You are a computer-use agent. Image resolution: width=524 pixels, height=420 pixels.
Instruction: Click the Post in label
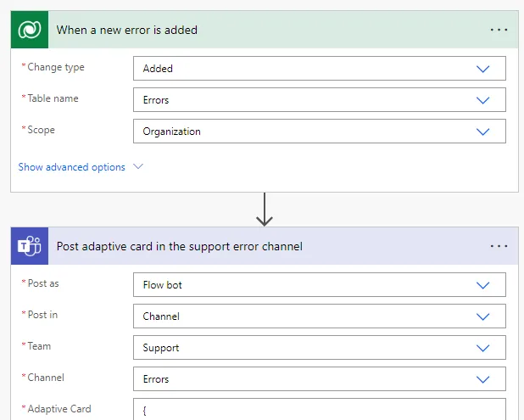[x=42, y=315]
